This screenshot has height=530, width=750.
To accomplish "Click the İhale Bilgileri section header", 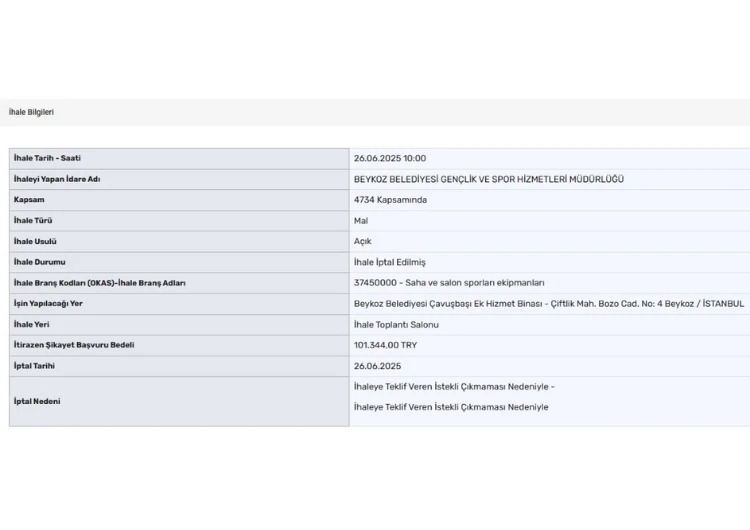I will [x=31, y=112].
